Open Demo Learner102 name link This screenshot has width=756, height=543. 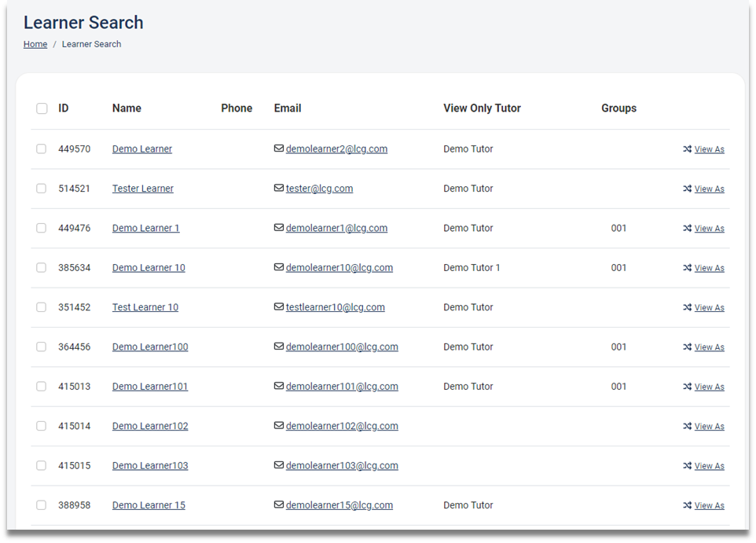pos(150,426)
